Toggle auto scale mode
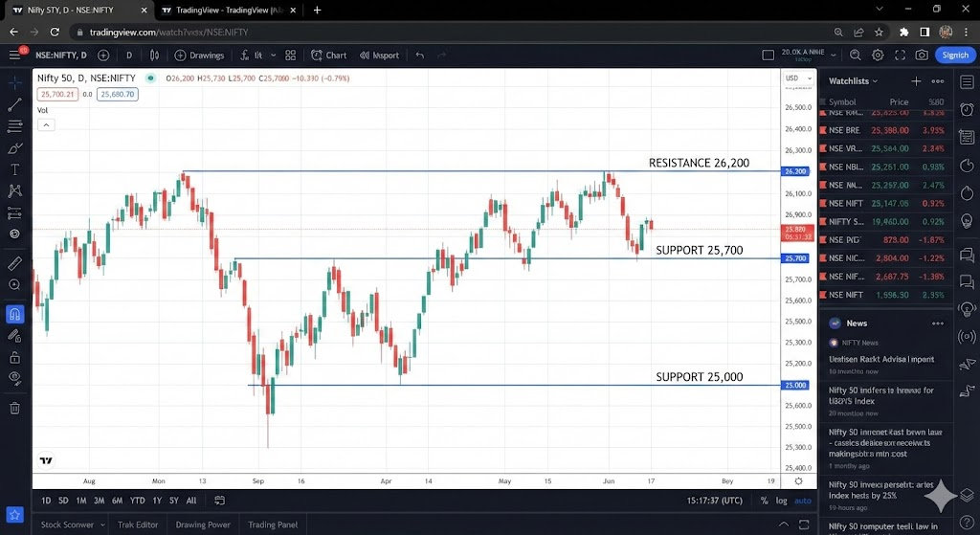980x535 pixels. point(803,501)
